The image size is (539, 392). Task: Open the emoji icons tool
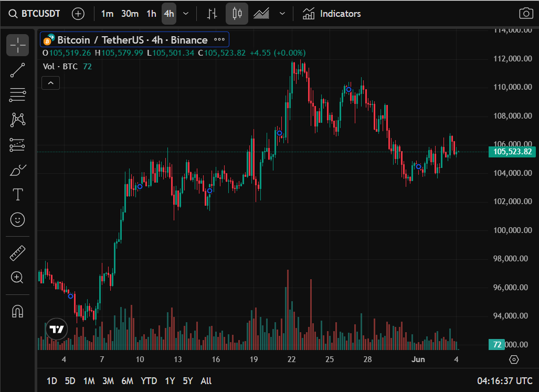click(x=17, y=219)
